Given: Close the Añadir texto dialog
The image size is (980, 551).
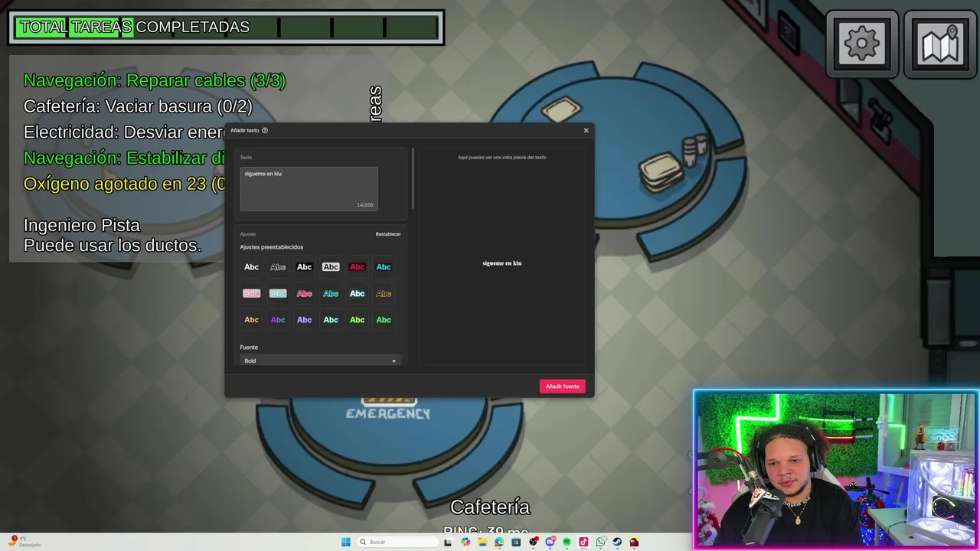Looking at the screenshot, I should point(586,130).
